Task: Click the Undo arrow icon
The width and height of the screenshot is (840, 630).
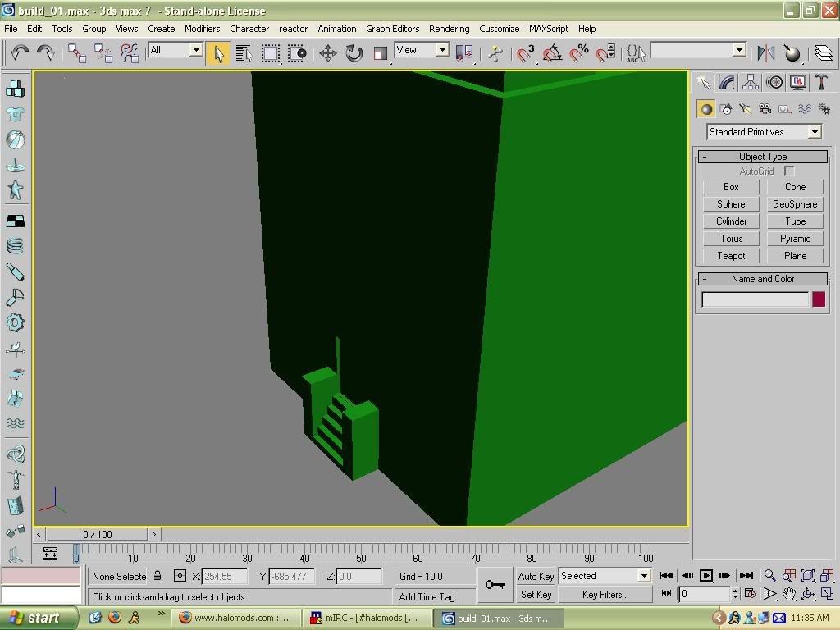Action: pos(20,52)
